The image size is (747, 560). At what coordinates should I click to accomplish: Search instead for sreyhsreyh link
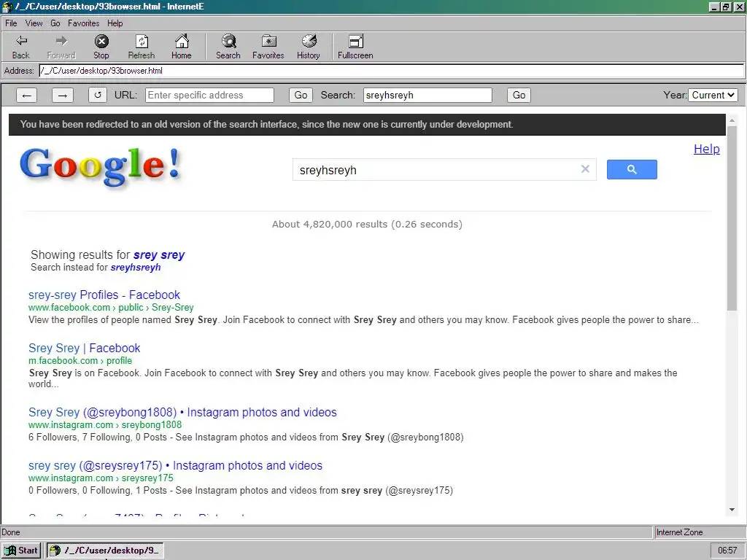click(x=135, y=267)
